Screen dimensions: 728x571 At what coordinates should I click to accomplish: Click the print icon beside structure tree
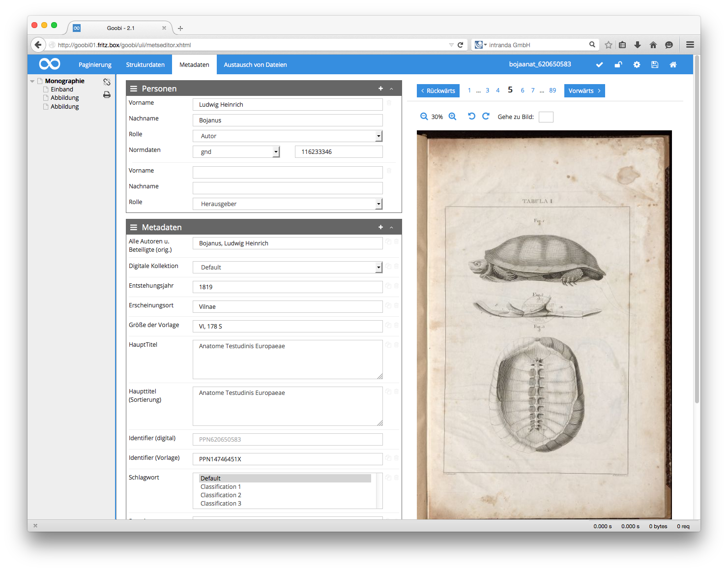pyautogui.click(x=107, y=94)
